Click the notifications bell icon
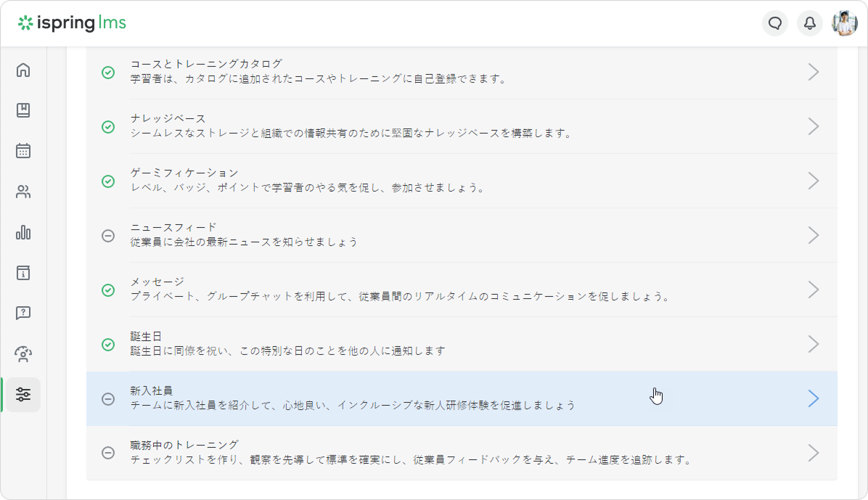The width and height of the screenshot is (868, 500). coord(810,23)
